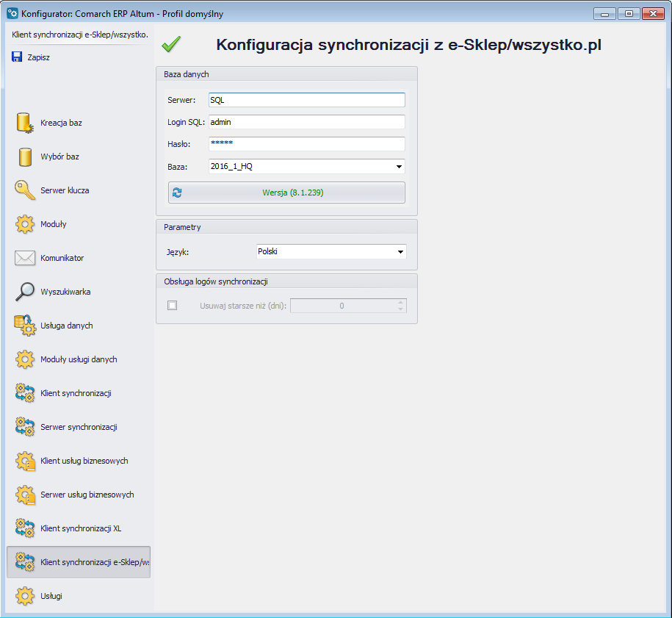Click the refresh arrows icon on the Wersja button
672x618 pixels.
click(x=177, y=193)
